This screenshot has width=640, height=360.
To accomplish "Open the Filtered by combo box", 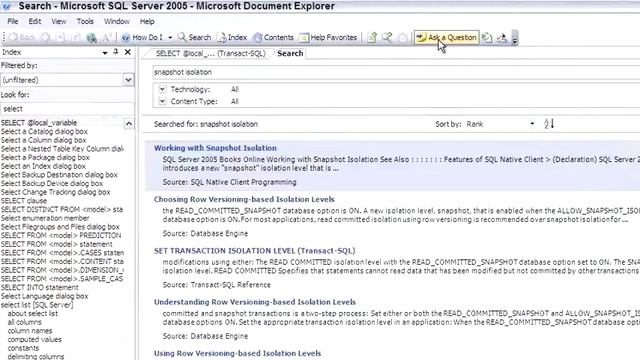I will (x=67, y=80).
